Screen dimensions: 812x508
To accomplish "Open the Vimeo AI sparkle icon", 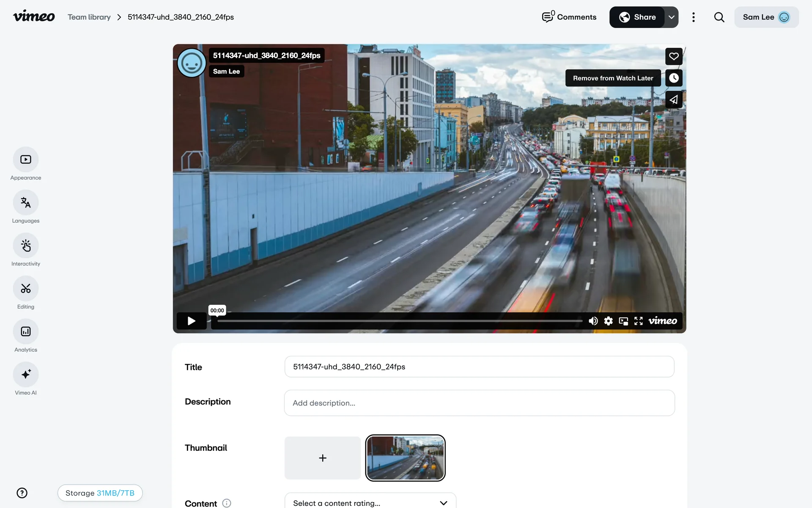I will click(26, 374).
